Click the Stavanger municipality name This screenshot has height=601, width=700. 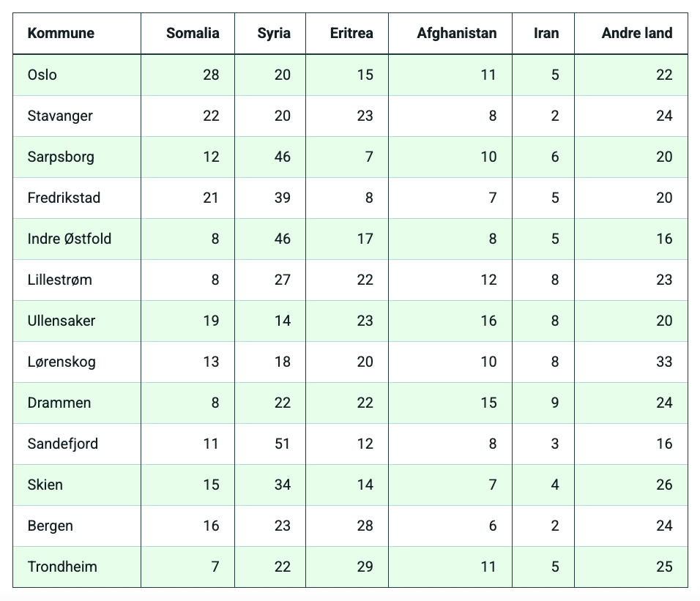(x=60, y=116)
